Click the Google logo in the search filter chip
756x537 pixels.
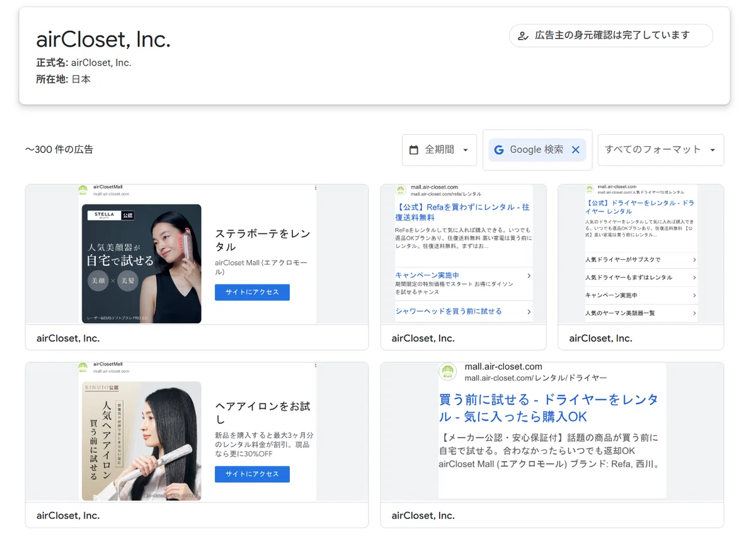coord(499,150)
